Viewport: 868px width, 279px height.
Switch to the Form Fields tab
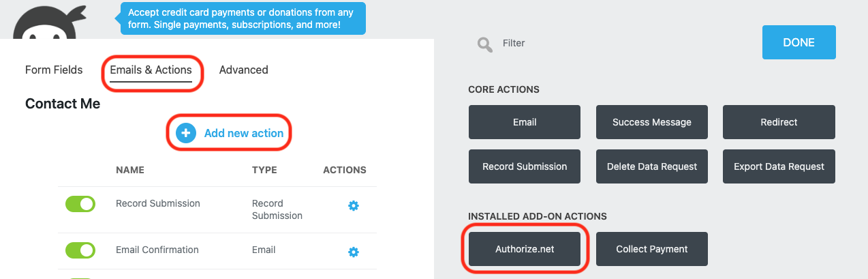(x=54, y=70)
